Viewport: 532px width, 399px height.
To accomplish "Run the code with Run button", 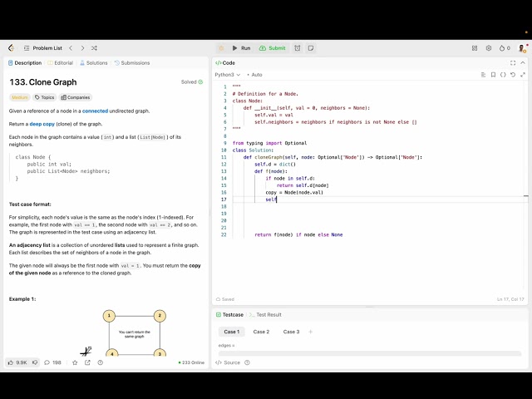I will 241,48.
